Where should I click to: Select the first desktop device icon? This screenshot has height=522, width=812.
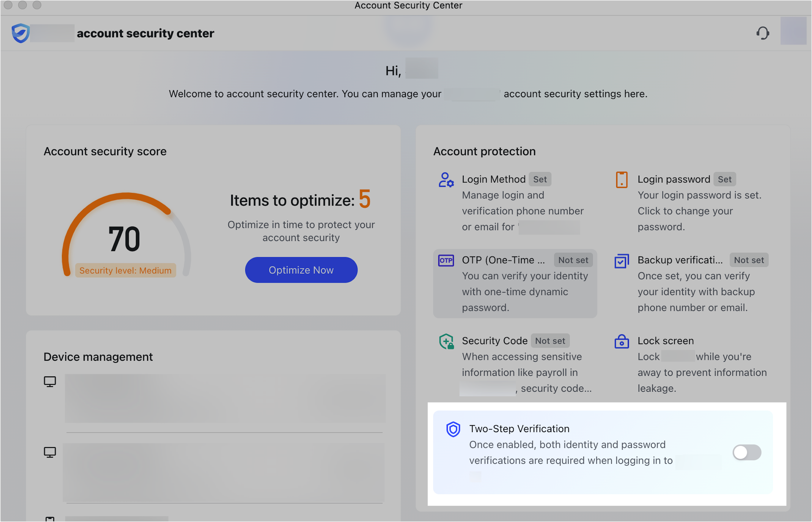(50, 382)
